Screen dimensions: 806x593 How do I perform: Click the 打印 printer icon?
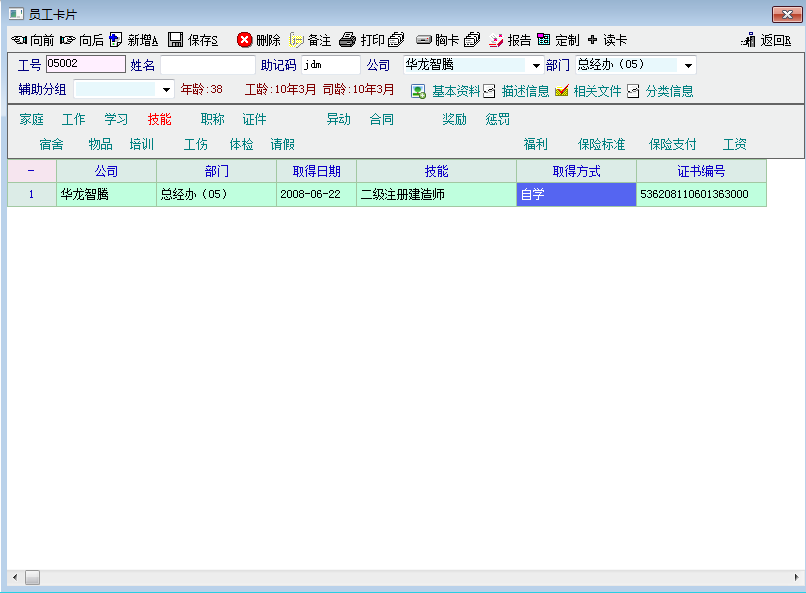pos(347,40)
